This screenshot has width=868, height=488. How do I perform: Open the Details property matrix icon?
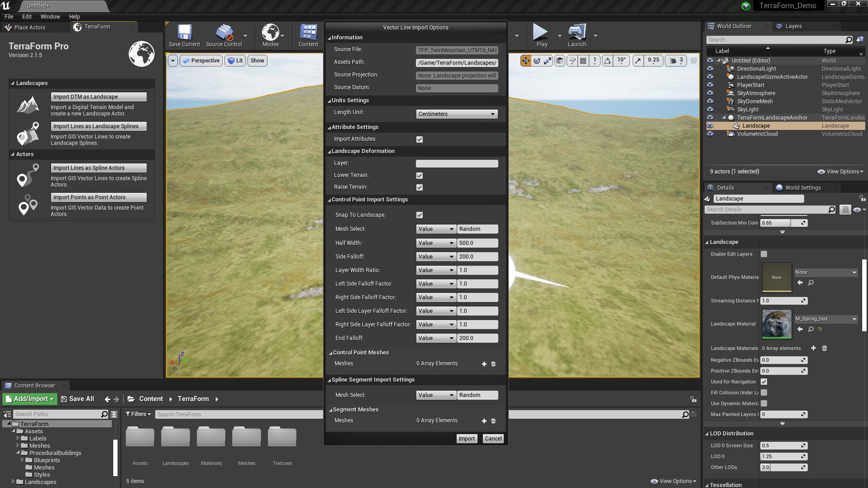(x=845, y=210)
